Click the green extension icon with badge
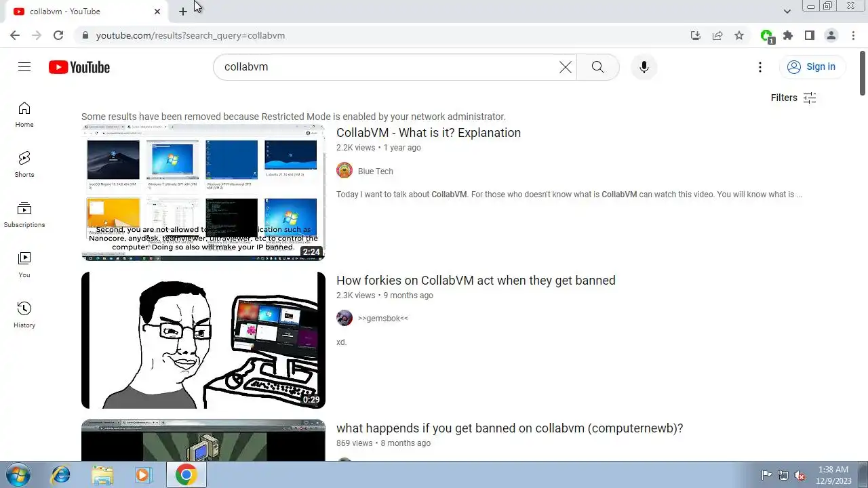This screenshot has height=488, width=868. [767, 36]
